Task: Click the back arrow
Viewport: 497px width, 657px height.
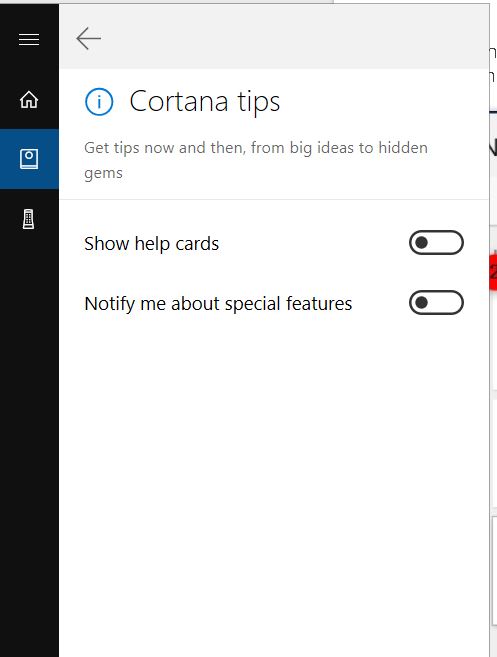Action: [x=88, y=38]
